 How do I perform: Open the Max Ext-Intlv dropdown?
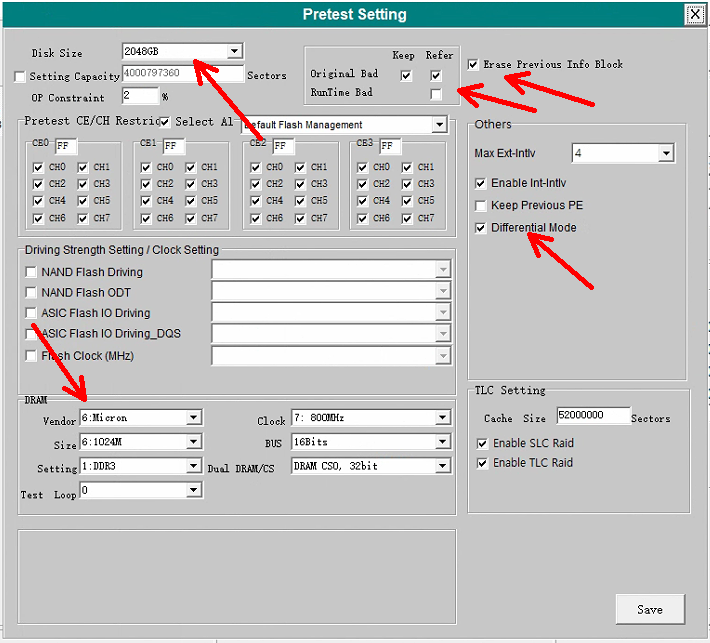(666, 153)
